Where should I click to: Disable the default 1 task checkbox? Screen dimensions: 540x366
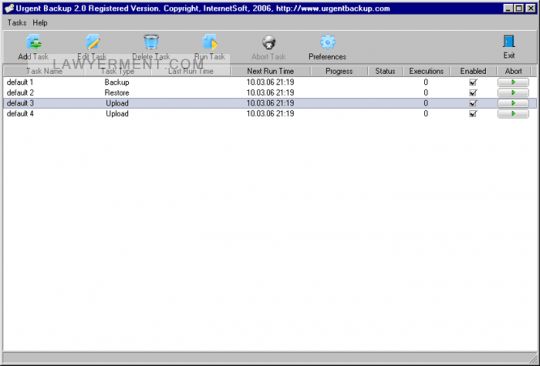point(473,82)
